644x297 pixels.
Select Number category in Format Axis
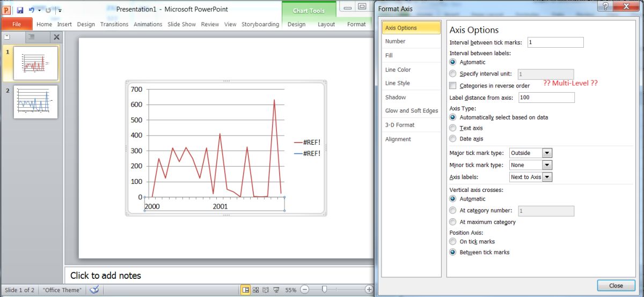coord(411,41)
